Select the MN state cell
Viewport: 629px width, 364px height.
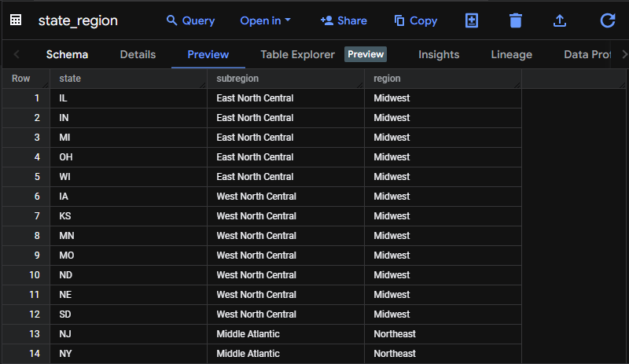tap(128, 236)
